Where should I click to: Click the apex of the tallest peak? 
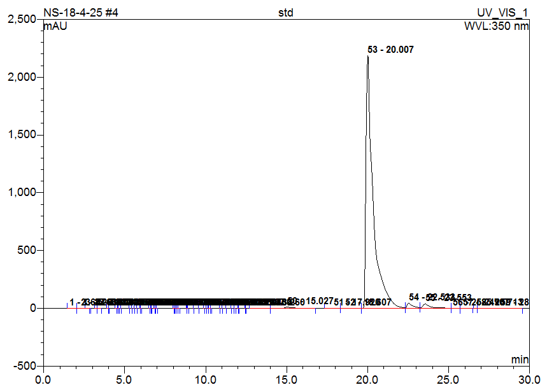(367, 56)
